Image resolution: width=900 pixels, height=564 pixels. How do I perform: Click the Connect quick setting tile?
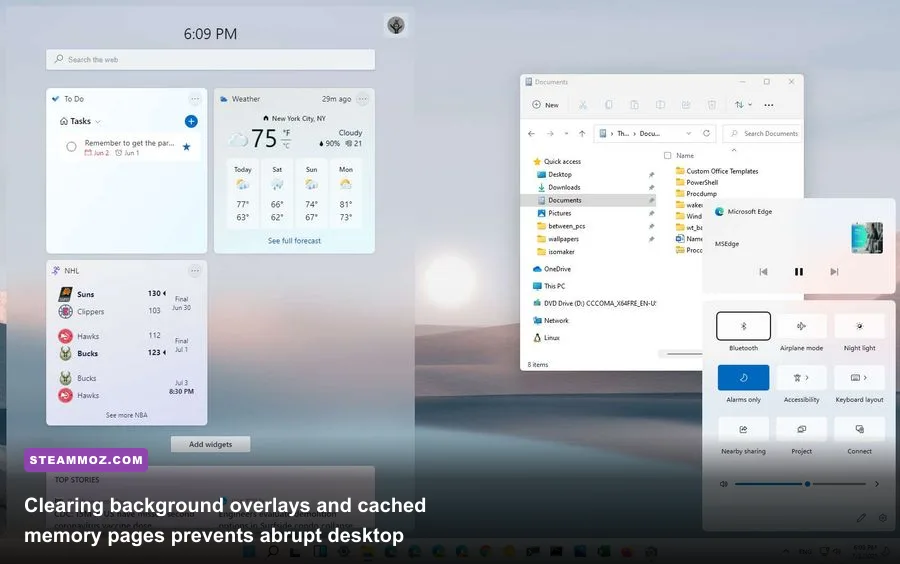click(x=859, y=429)
